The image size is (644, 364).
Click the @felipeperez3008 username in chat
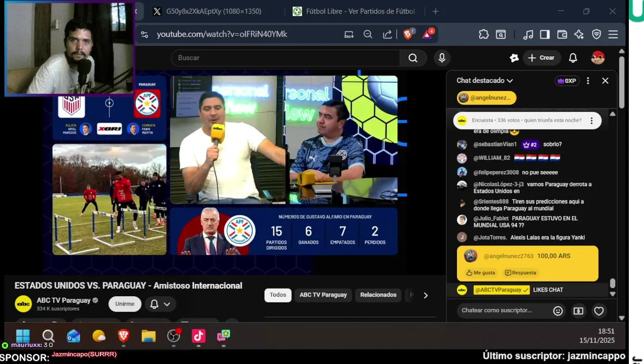(496, 172)
